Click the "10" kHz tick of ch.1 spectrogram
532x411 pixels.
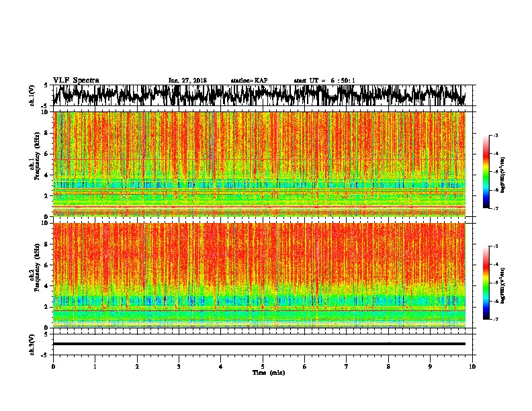[x=46, y=113]
